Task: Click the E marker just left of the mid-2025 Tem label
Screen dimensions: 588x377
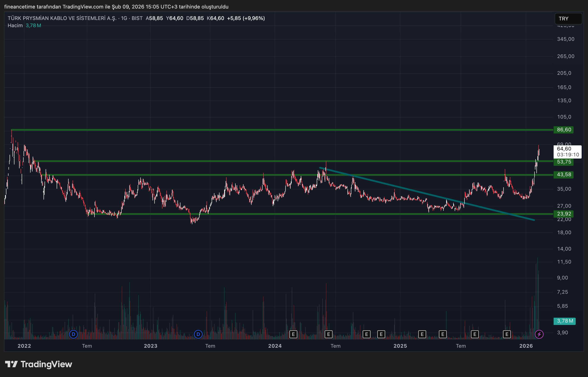Action: (x=443, y=334)
